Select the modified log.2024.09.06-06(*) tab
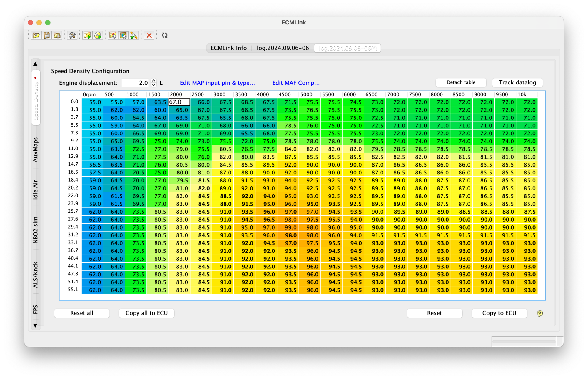 (x=348, y=48)
